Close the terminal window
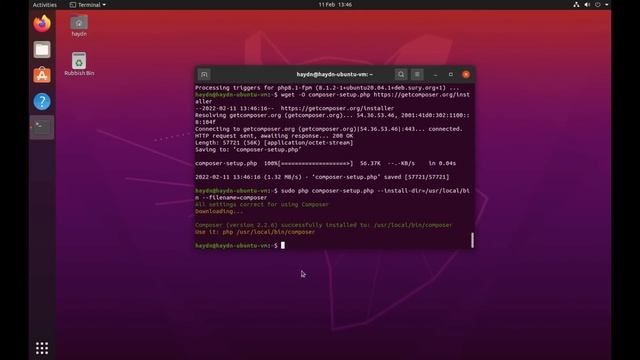 [466, 74]
